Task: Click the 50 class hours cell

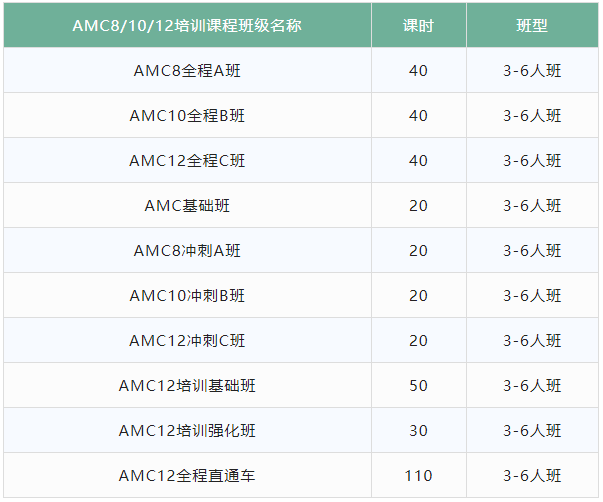Action: 418,386
